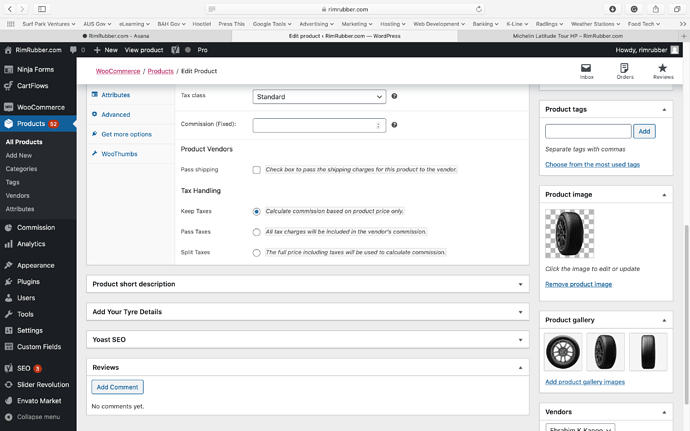The height and width of the screenshot is (431, 690).
Task: Click Safari downloads icon
Action: 612,9
